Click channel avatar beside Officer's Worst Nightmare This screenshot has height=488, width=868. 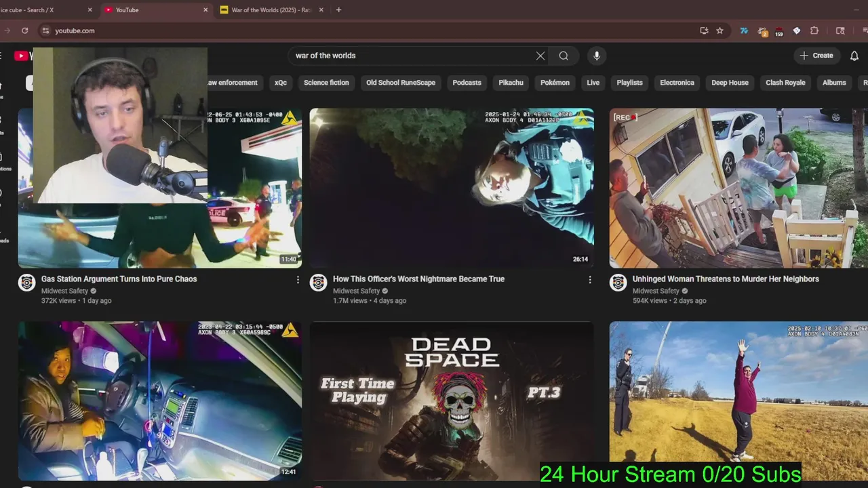[x=318, y=283]
